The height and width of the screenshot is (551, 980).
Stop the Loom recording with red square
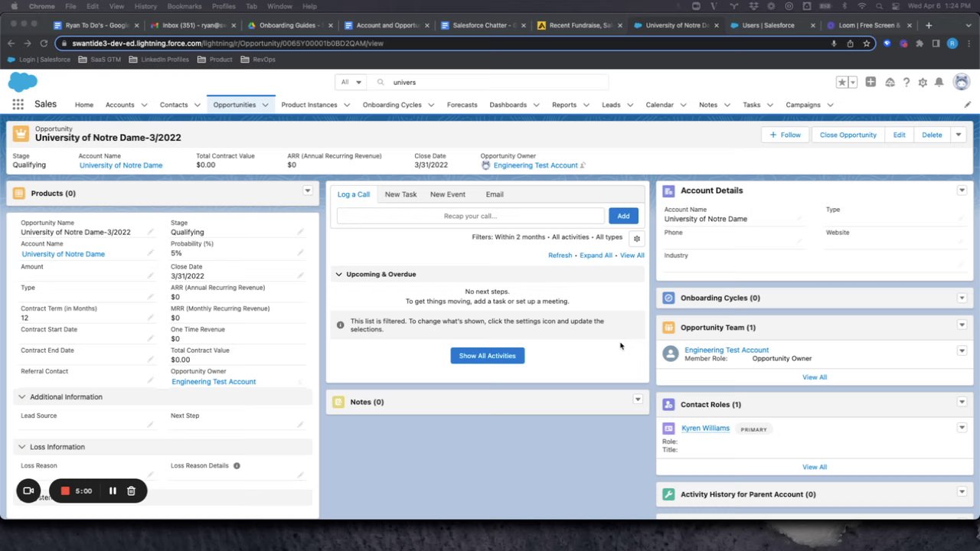point(65,491)
